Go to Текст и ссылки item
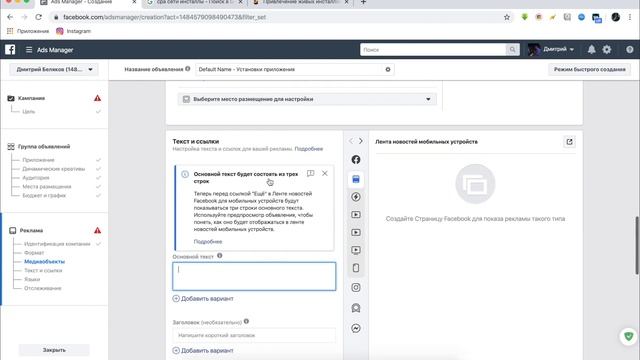 coord(43,271)
